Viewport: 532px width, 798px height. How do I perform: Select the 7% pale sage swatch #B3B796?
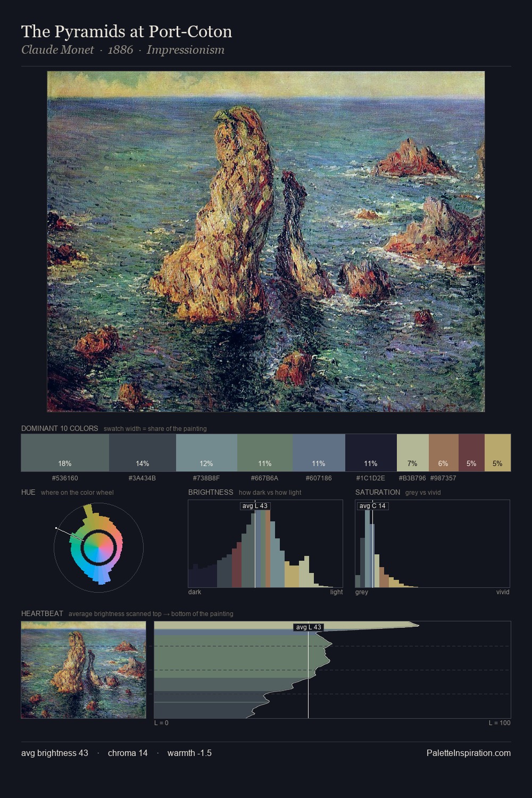[413, 453]
